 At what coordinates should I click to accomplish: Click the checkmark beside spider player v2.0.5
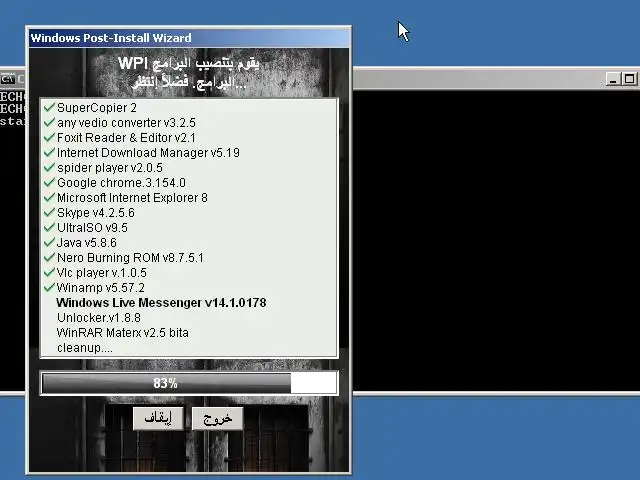[x=49, y=167]
